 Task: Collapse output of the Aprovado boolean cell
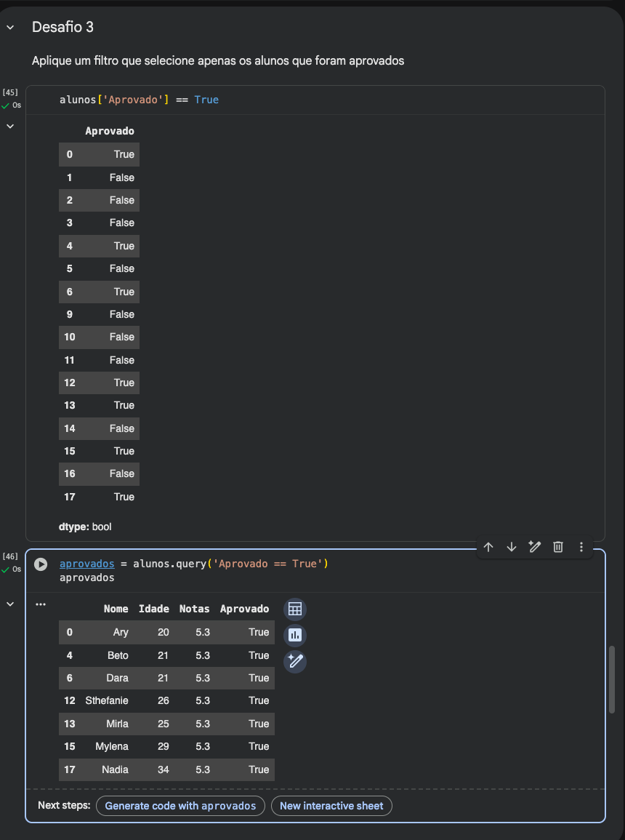coord(10,127)
